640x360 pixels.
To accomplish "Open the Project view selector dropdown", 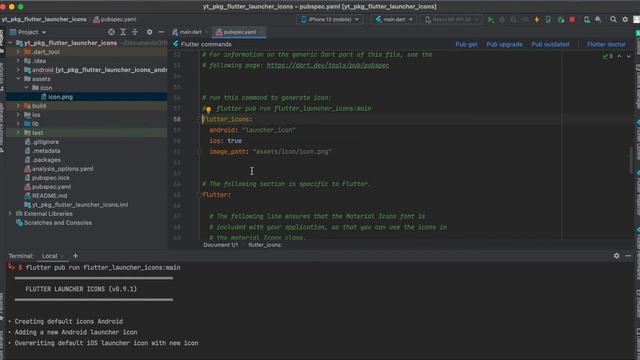I will (28, 32).
